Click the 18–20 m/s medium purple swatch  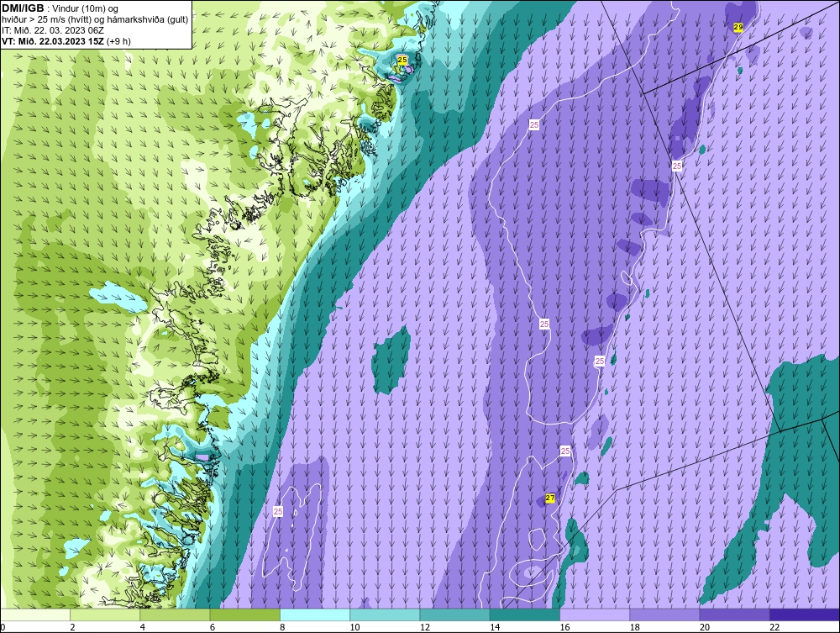pos(664,615)
